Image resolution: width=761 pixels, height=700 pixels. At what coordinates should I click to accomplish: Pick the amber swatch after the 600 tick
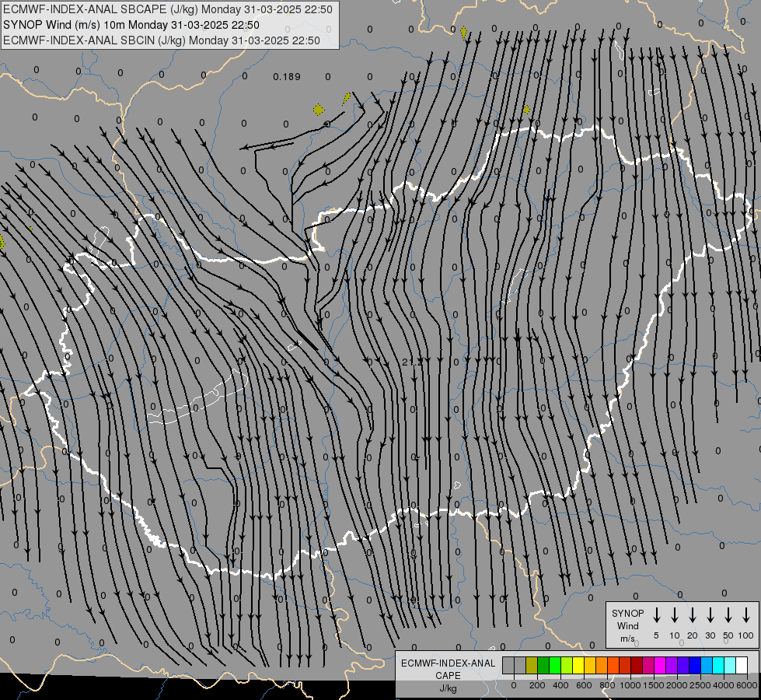[590, 665]
